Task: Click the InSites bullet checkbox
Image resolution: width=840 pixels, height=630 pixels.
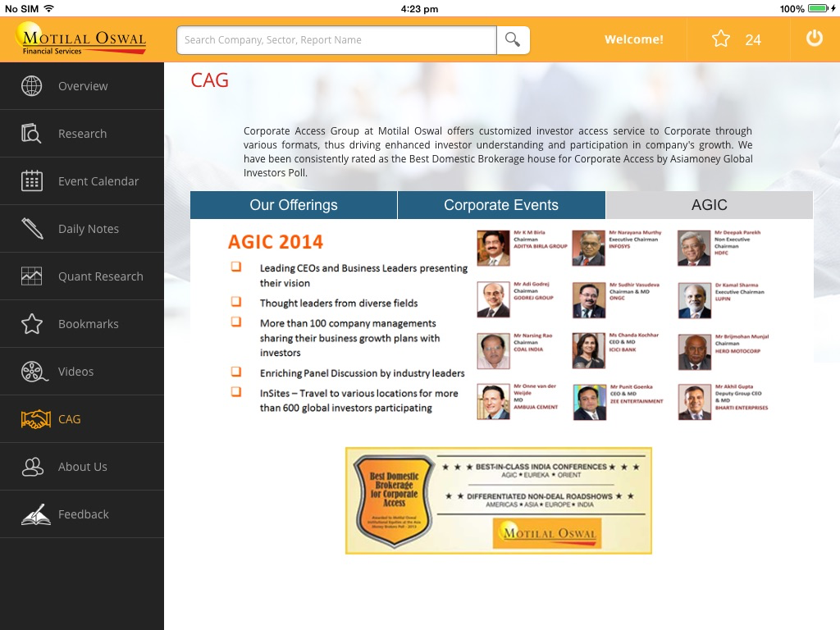Action: (236, 391)
